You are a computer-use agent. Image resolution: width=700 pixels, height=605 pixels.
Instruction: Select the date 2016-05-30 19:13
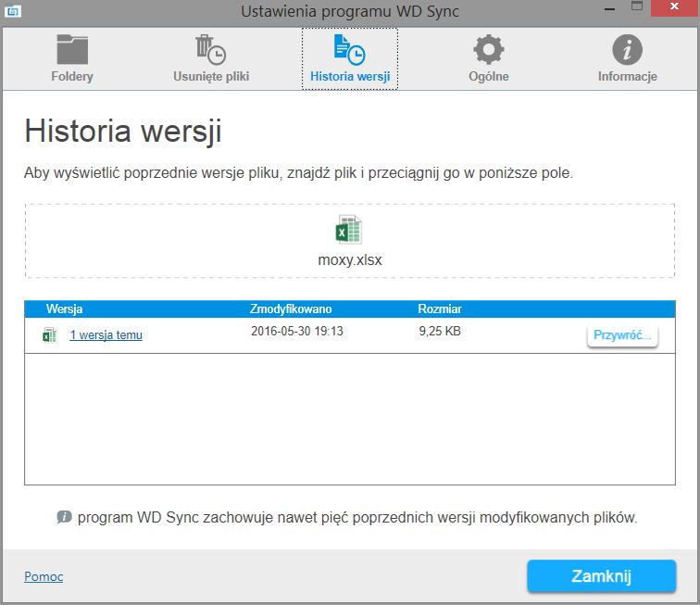coord(297,331)
